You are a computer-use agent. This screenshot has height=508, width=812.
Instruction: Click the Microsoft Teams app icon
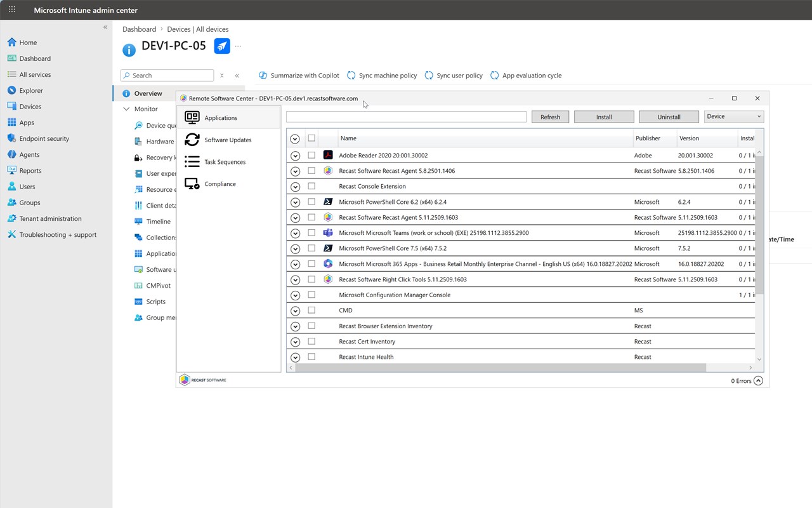click(x=328, y=232)
